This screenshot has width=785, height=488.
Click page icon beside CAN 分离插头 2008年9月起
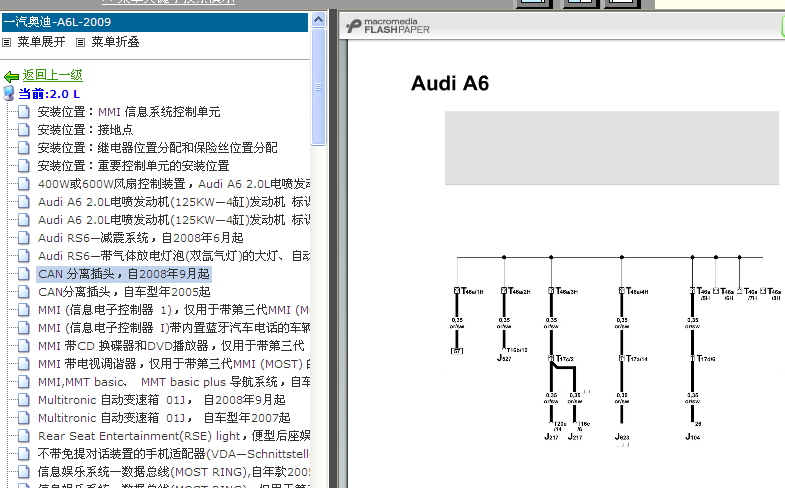point(23,274)
